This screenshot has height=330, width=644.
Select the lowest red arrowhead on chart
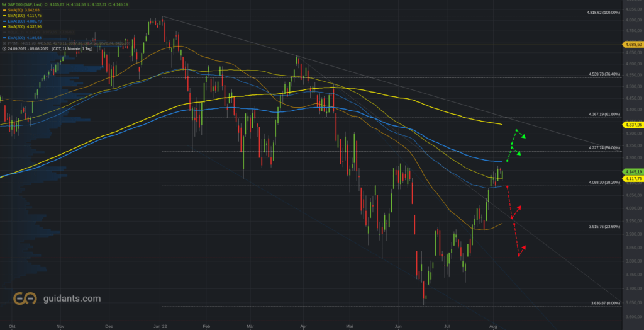(524, 247)
